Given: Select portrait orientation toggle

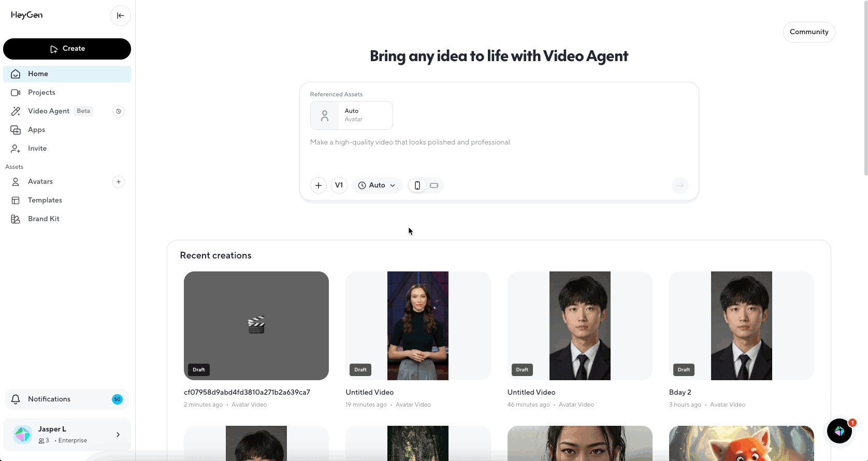Looking at the screenshot, I should click(x=417, y=185).
